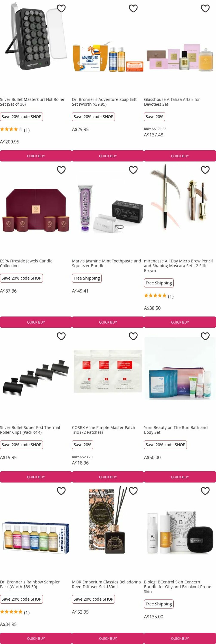Wishlist the COSRX Acne Pimple Master Patch Trio

[x=133, y=336]
